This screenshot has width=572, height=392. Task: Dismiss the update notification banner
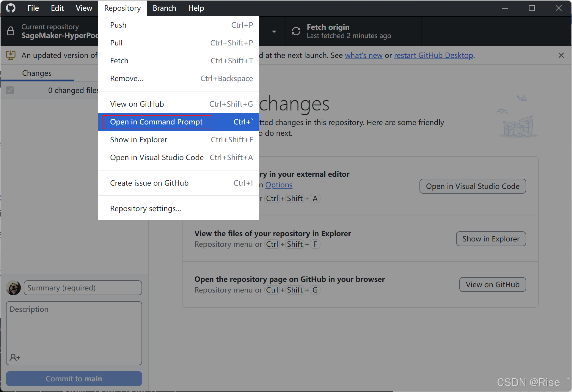(561, 55)
